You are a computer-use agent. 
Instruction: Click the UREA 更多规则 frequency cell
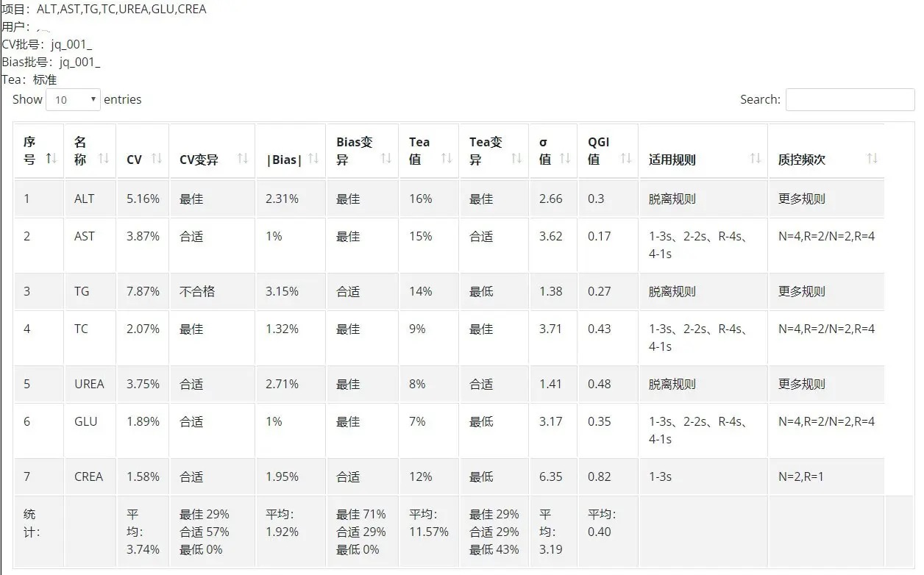[x=826, y=384]
